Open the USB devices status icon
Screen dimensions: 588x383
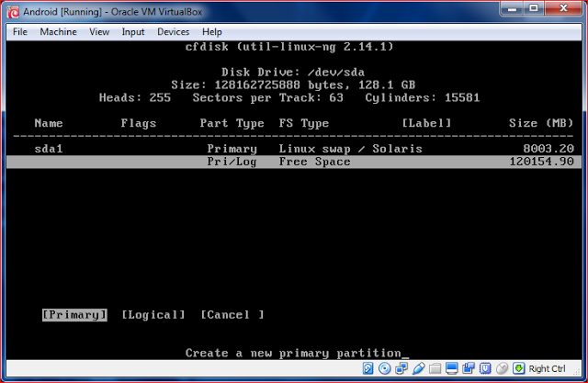point(419,368)
